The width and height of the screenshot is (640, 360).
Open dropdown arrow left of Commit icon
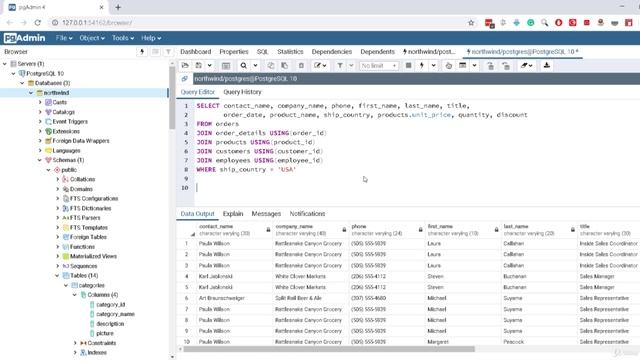(x=474, y=66)
